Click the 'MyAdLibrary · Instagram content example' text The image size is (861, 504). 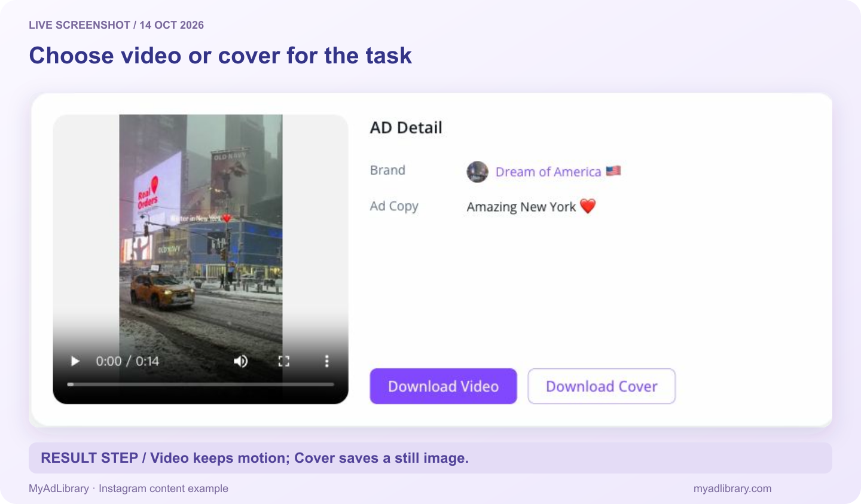129,488
